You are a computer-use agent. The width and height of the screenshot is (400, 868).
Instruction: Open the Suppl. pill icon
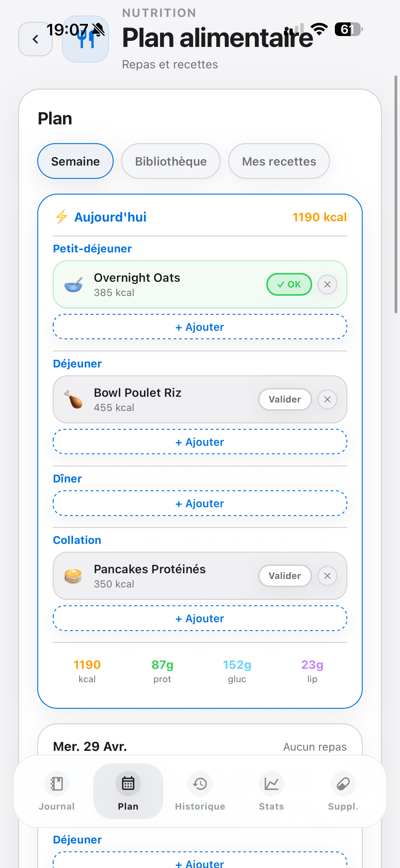343,784
